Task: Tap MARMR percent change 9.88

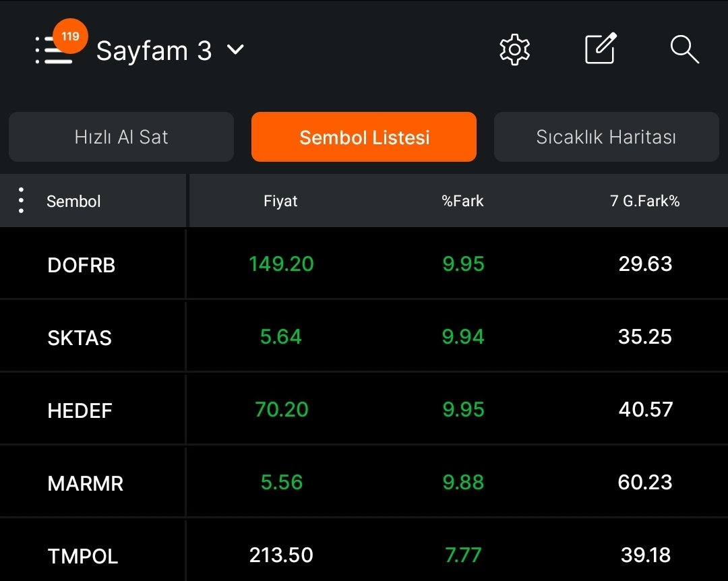Action: tap(463, 482)
